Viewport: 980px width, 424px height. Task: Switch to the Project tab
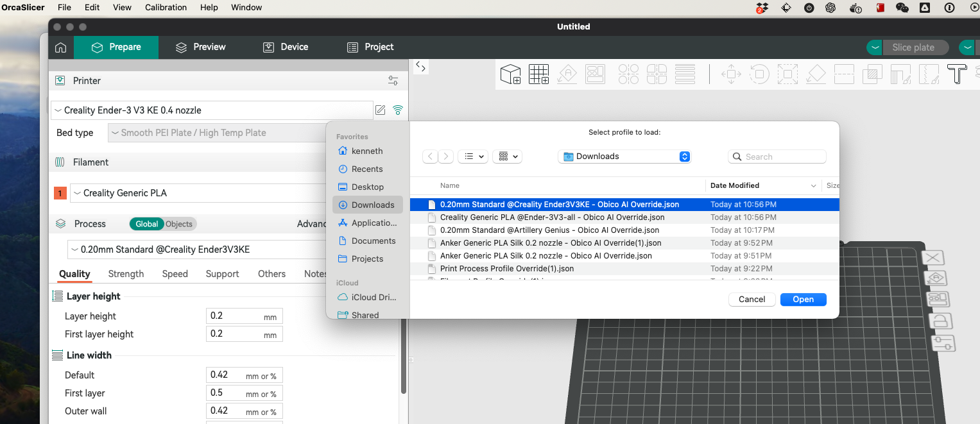point(370,47)
